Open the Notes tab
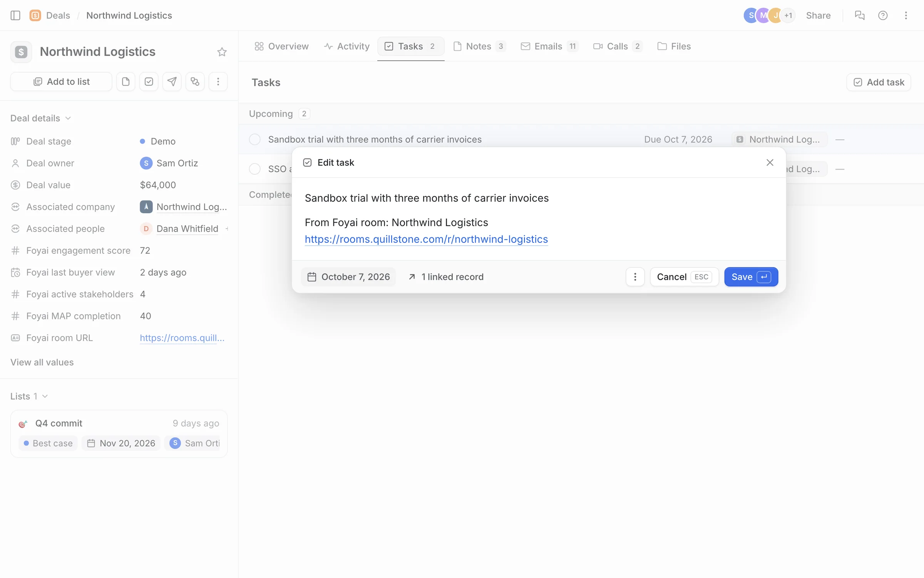The image size is (924, 578). point(480,46)
